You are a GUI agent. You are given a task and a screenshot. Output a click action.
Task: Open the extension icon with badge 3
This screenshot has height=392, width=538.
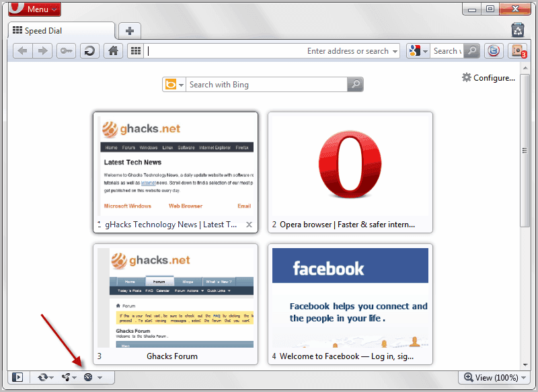[x=517, y=51]
